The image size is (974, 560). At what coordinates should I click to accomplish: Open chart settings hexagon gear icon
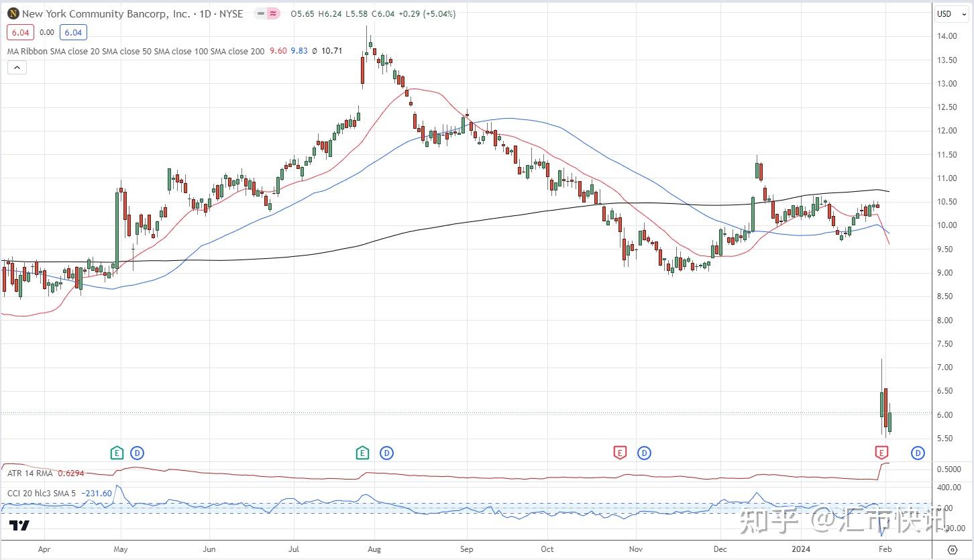(x=952, y=549)
